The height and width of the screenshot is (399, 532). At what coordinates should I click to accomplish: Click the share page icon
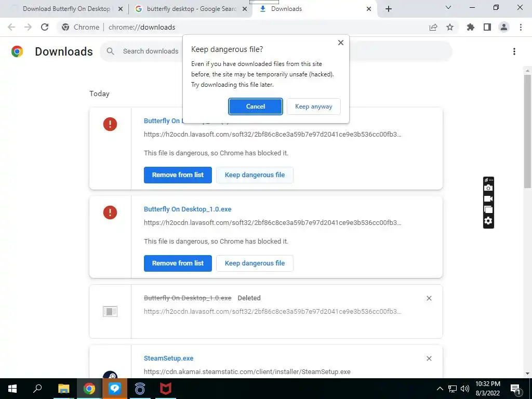pyautogui.click(x=433, y=27)
